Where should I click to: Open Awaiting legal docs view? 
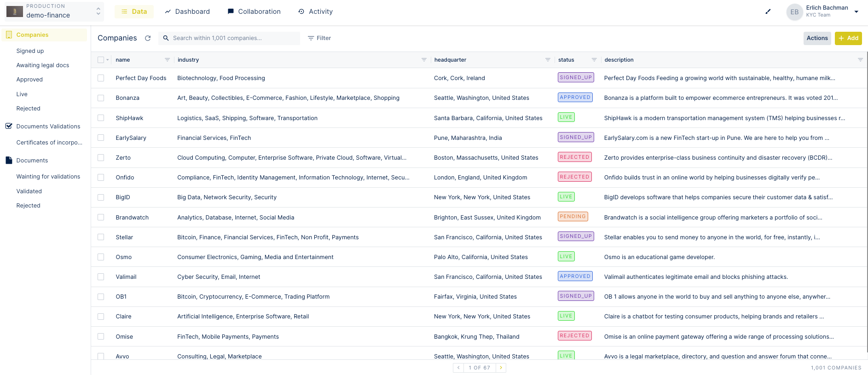(x=43, y=65)
